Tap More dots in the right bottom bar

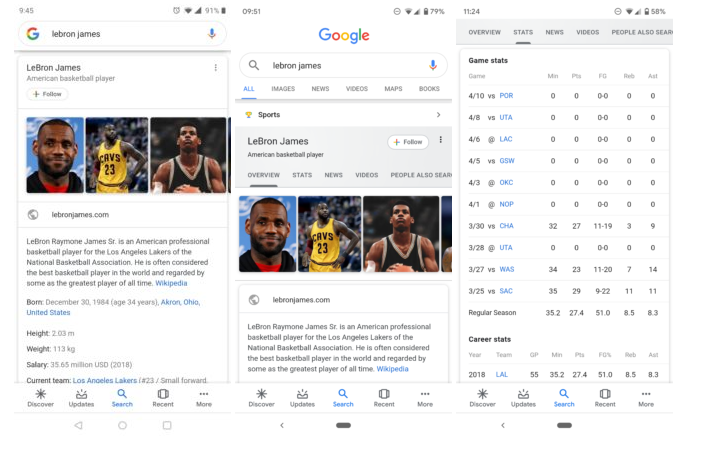point(646,398)
